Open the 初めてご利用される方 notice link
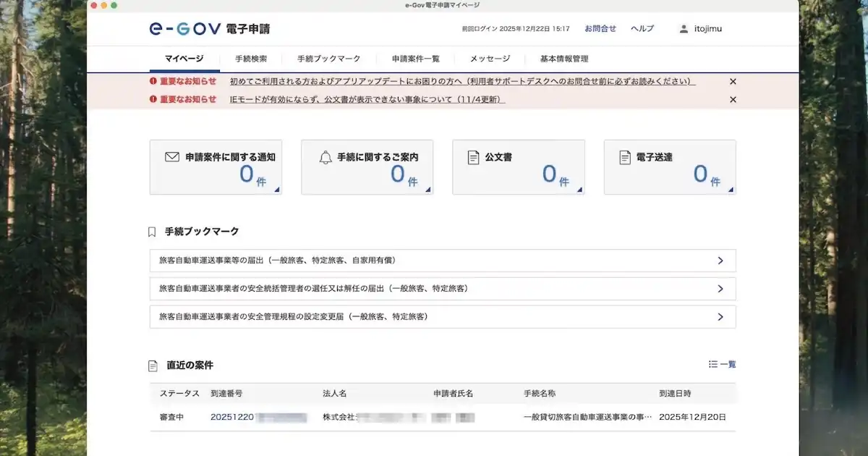The height and width of the screenshot is (456, 868). [x=462, y=82]
